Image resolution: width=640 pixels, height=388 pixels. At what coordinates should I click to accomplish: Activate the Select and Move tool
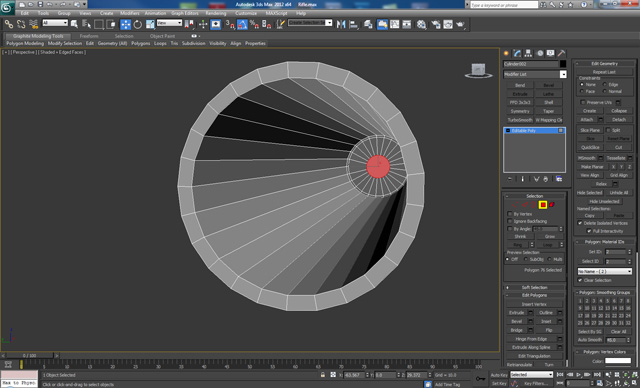[126, 24]
